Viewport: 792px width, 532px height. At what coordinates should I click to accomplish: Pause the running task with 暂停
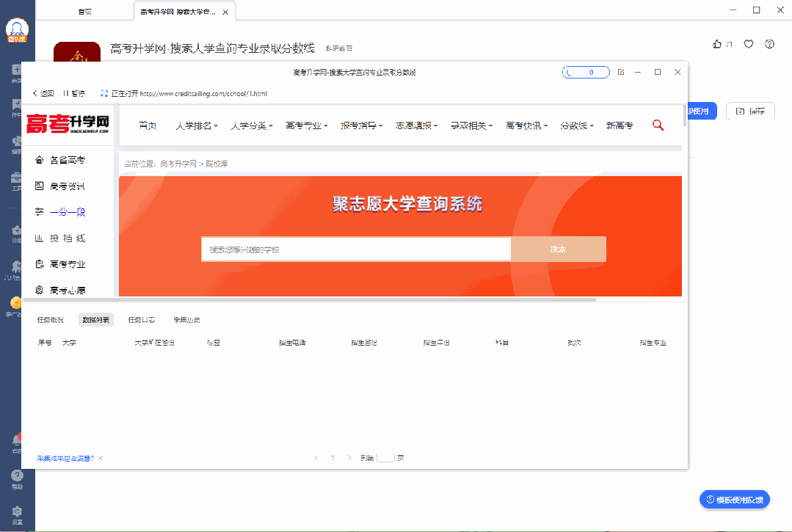[74, 93]
